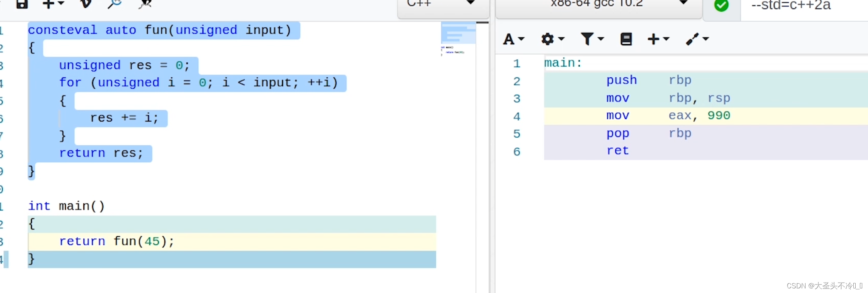This screenshot has width=868, height=293.
Task: Click assembly line number 6 in gutter
Action: 517,152
